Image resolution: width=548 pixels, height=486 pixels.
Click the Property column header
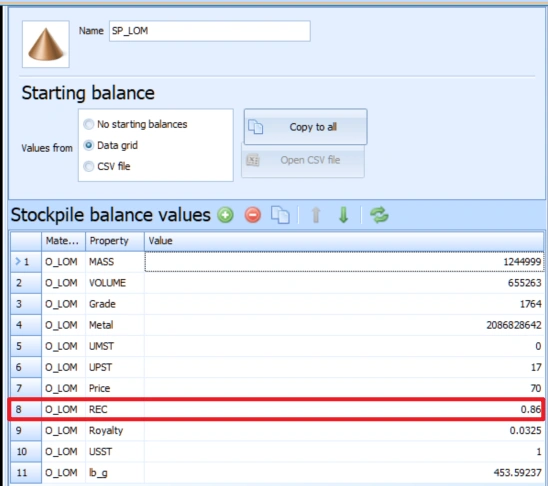[x=115, y=241]
